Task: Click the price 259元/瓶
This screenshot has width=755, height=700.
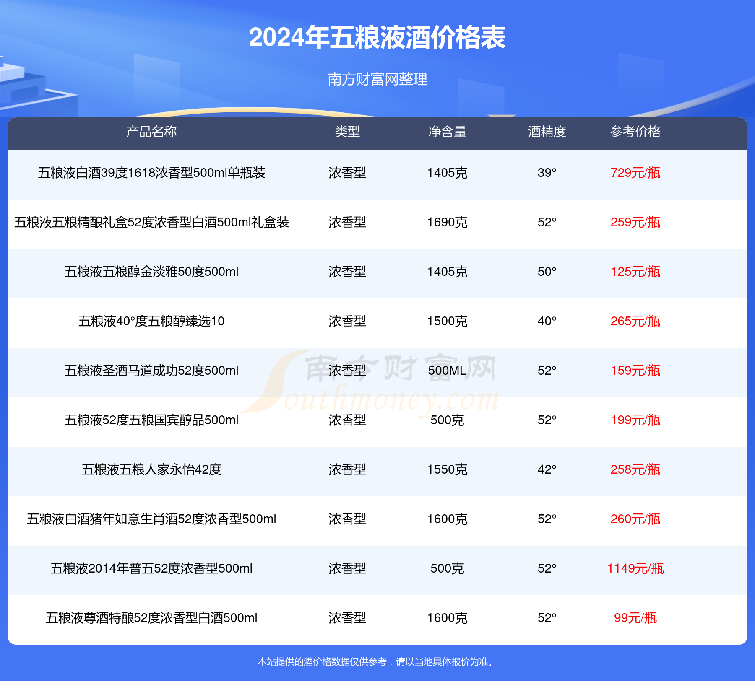Action: point(635,222)
